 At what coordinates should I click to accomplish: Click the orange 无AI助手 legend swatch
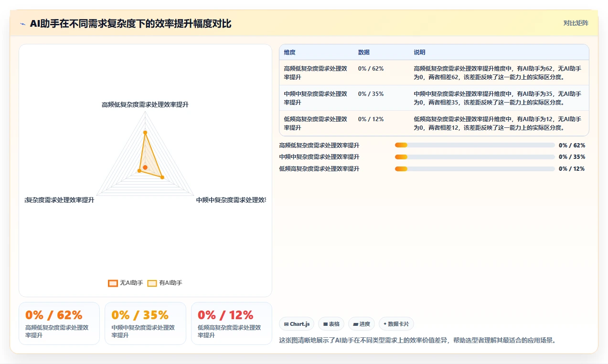click(x=113, y=283)
